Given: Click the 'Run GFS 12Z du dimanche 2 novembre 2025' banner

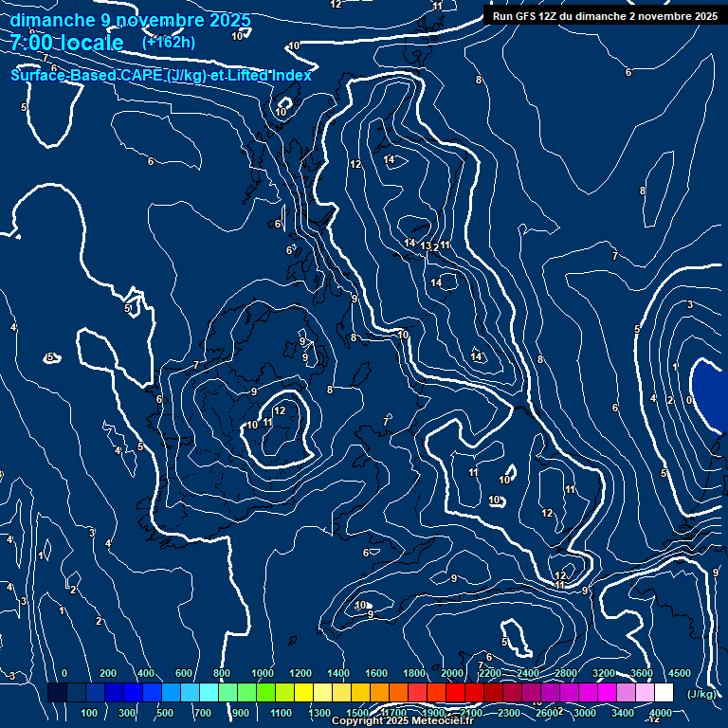Looking at the screenshot, I should point(605,16).
